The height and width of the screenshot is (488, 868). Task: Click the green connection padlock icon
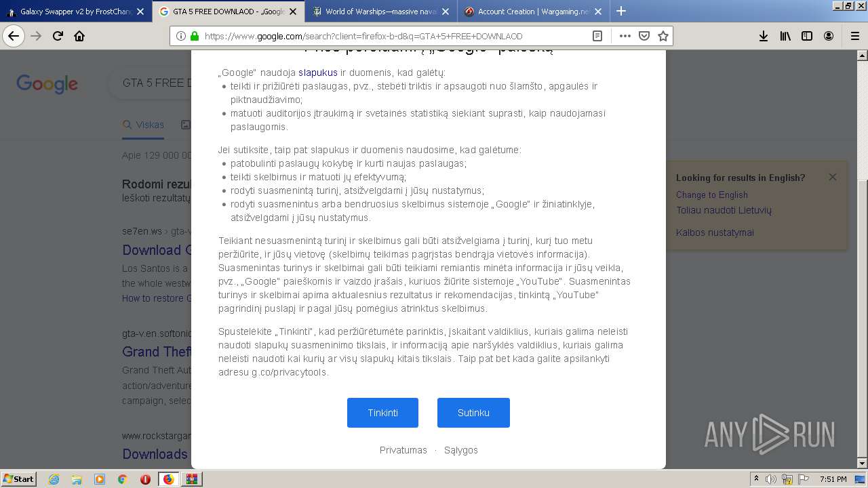pyautogui.click(x=195, y=36)
